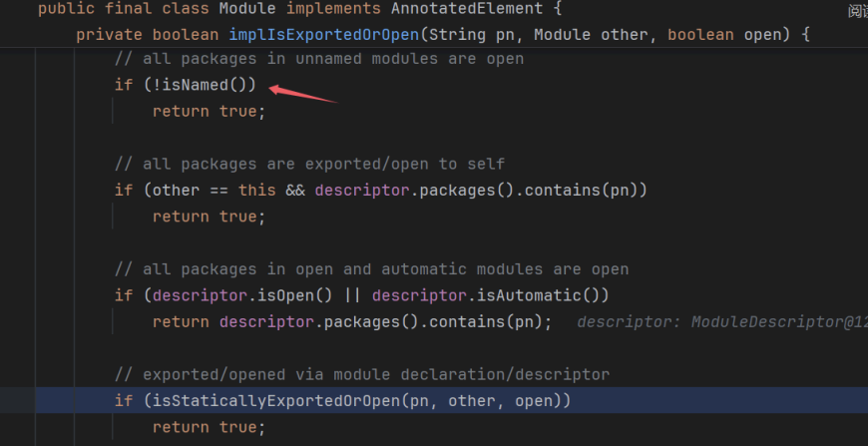
Task: Click the comment about unnamed modules
Action: coord(319,58)
